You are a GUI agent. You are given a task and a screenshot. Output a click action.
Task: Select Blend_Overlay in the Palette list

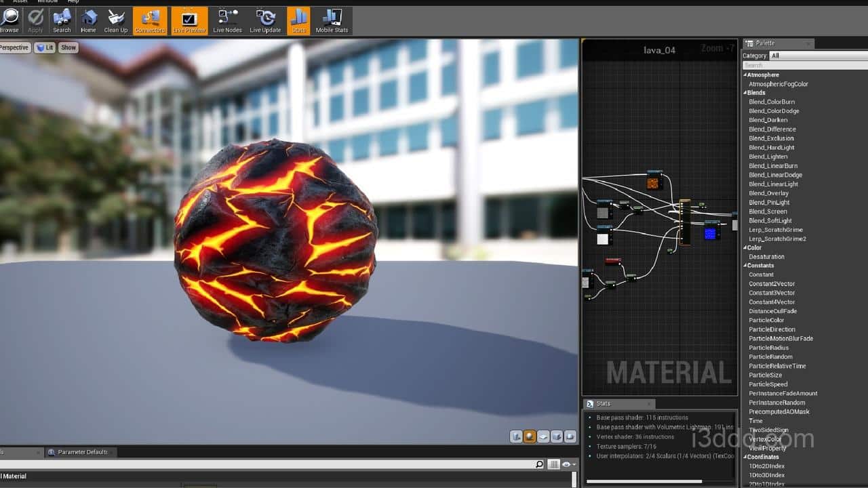pyautogui.click(x=768, y=193)
